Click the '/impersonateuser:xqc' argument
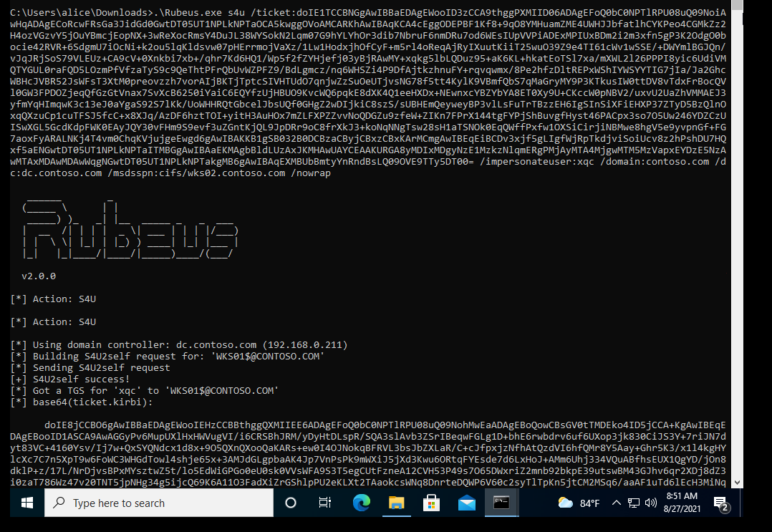The width and height of the screenshot is (772, 532). (x=536, y=161)
